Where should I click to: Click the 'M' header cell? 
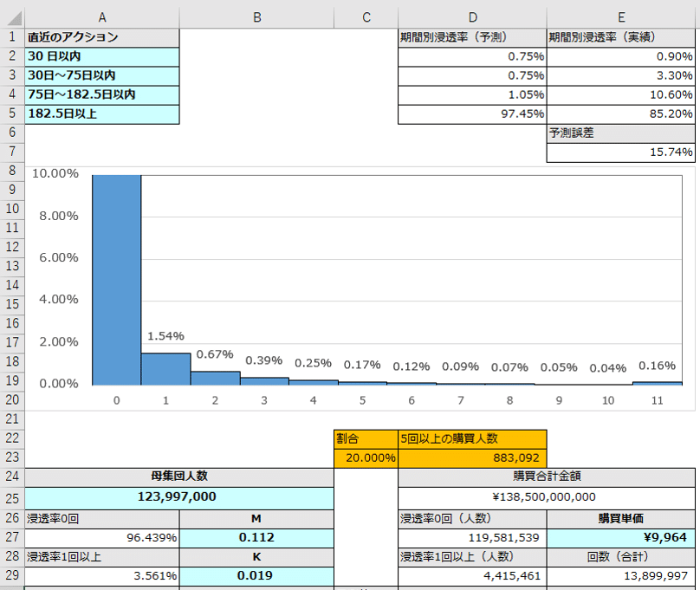[256, 520]
